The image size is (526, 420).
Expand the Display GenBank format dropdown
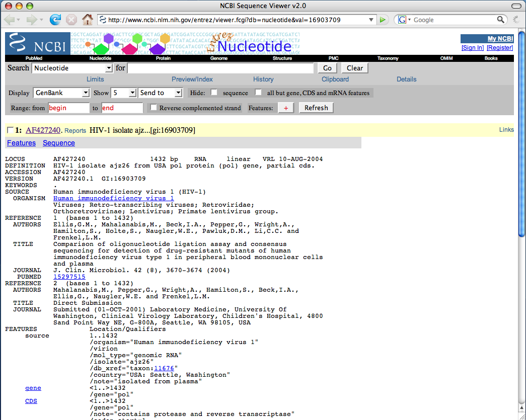point(61,93)
